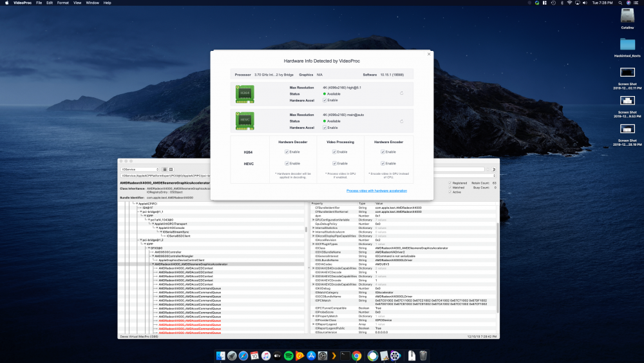The image size is (644, 363).
Task: Toggle HEVC Hardware Decoder Enable checkbox
Action: click(x=287, y=163)
